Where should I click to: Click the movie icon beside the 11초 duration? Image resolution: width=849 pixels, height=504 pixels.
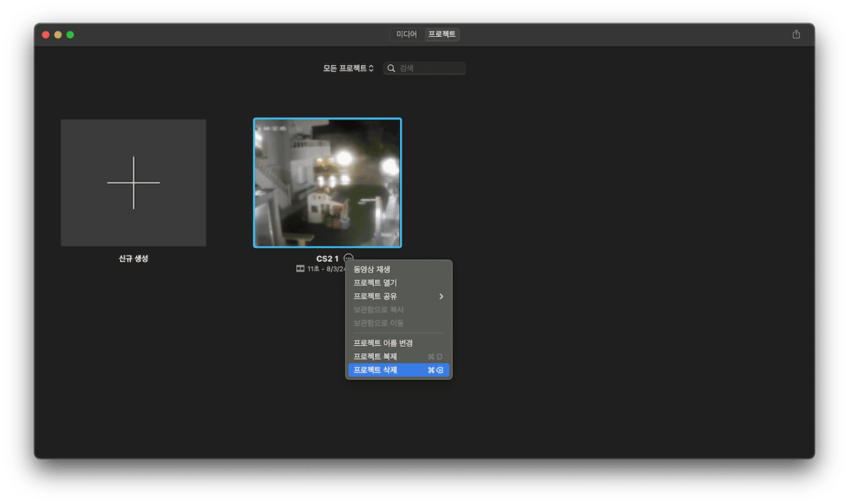[300, 269]
